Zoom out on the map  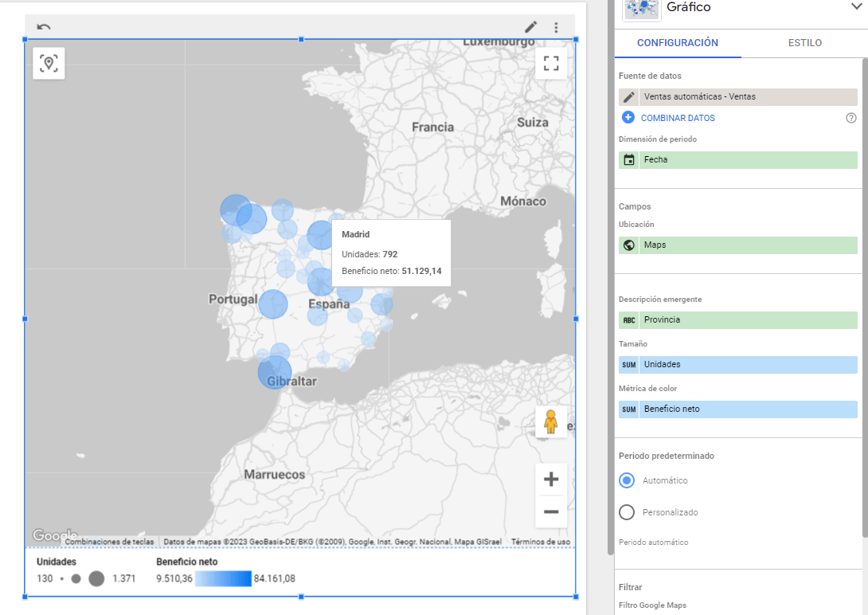(x=550, y=511)
